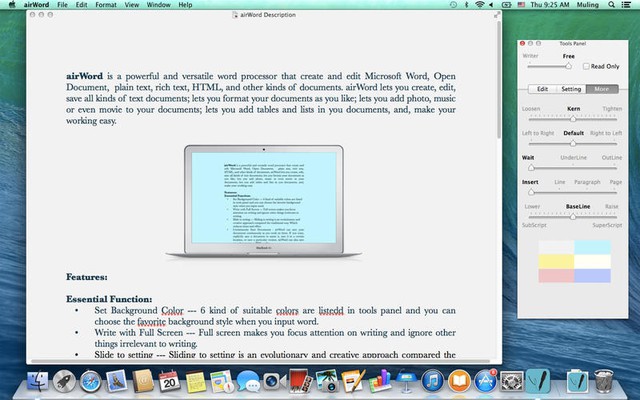Image resolution: width=640 pixels, height=400 pixels.
Task: Open the App Store dock icon
Action: tap(486, 381)
